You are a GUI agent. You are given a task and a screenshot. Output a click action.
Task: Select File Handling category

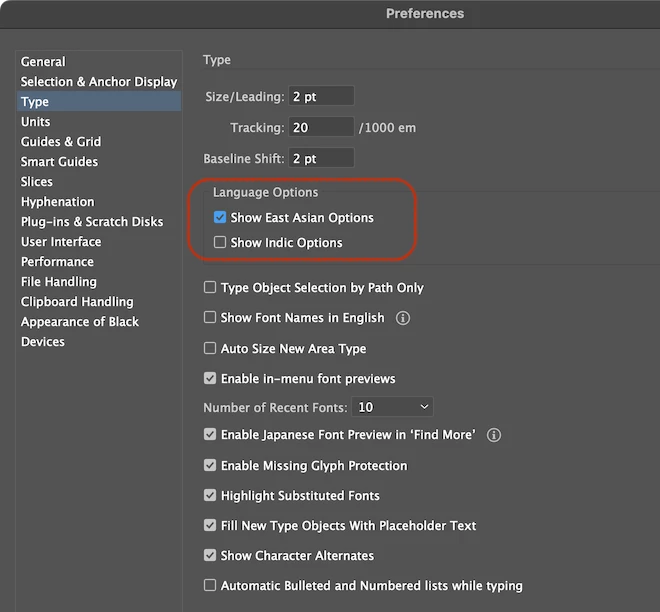59,282
